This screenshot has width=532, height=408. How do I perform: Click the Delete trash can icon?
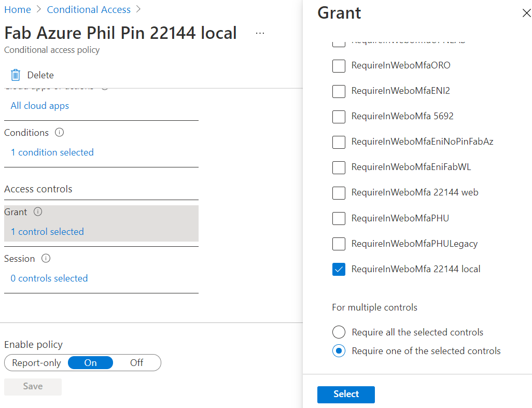tap(16, 75)
